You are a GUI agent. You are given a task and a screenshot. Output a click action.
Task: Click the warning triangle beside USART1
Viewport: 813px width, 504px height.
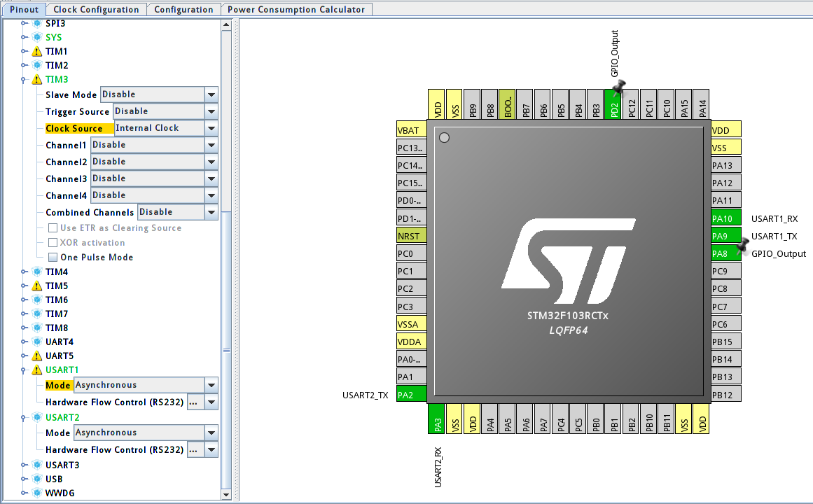pyautogui.click(x=35, y=370)
